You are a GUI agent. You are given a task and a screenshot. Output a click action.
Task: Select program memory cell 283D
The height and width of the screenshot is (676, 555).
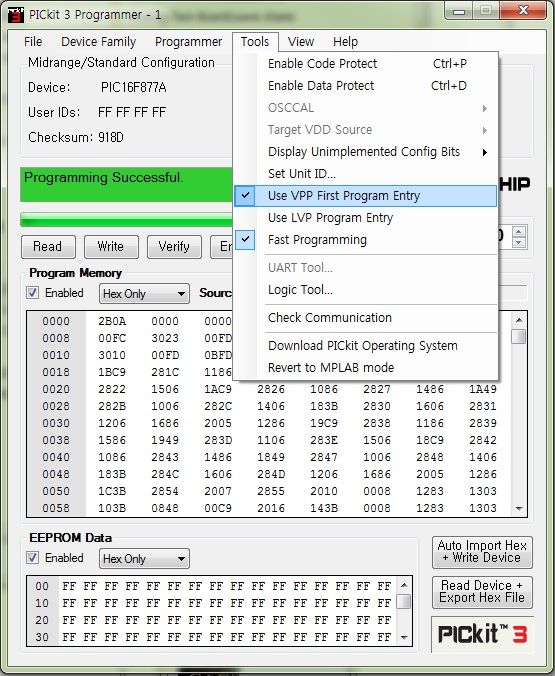(x=218, y=440)
